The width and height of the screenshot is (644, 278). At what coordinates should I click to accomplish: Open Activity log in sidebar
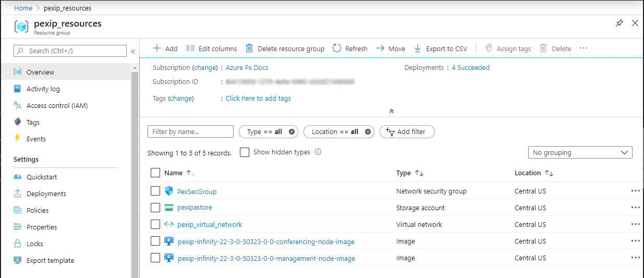pyautogui.click(x=43, y=89)
